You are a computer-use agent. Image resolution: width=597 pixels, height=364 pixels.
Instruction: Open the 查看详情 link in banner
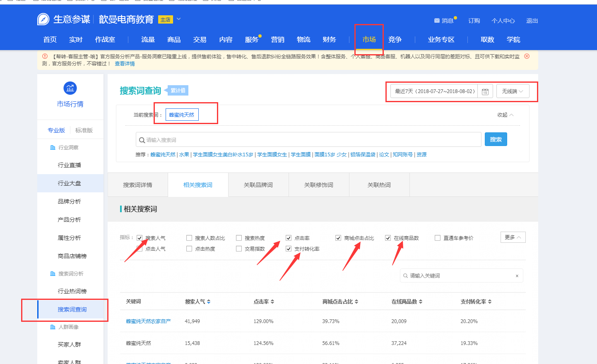pyautogui.click(x=125, y=64)
